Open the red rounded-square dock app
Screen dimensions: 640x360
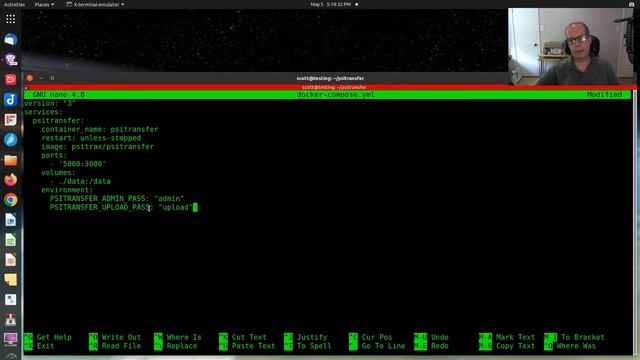(11, 80)
